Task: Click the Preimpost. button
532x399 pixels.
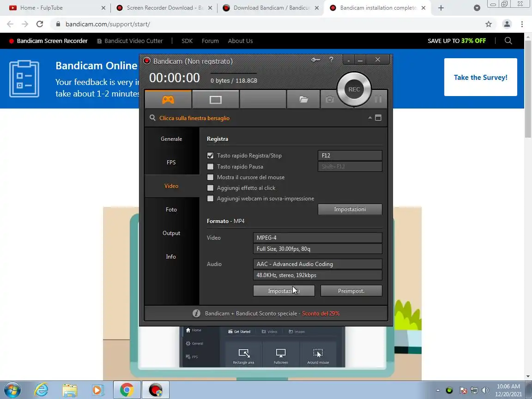Action: [351, 291]
